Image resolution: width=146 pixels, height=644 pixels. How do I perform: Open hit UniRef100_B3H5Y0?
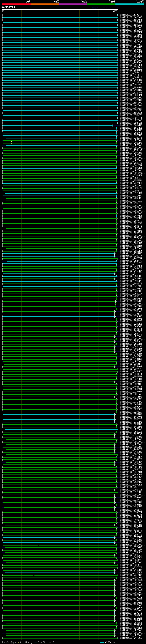click(x=131, y=15)
